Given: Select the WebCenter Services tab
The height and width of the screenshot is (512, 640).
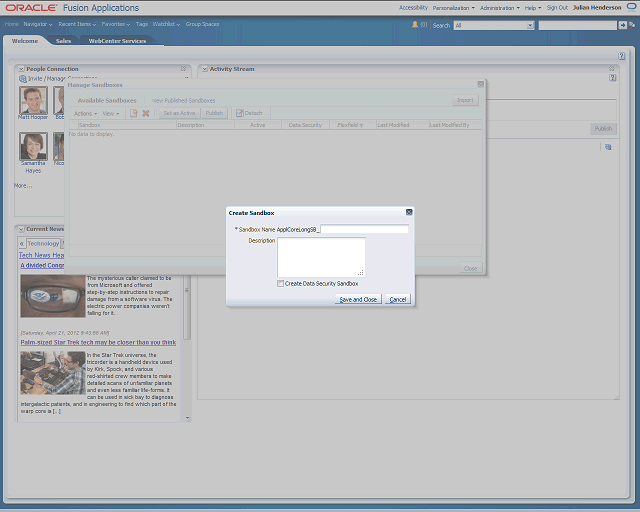Looking at the screenshot, I should coord(117,41).
